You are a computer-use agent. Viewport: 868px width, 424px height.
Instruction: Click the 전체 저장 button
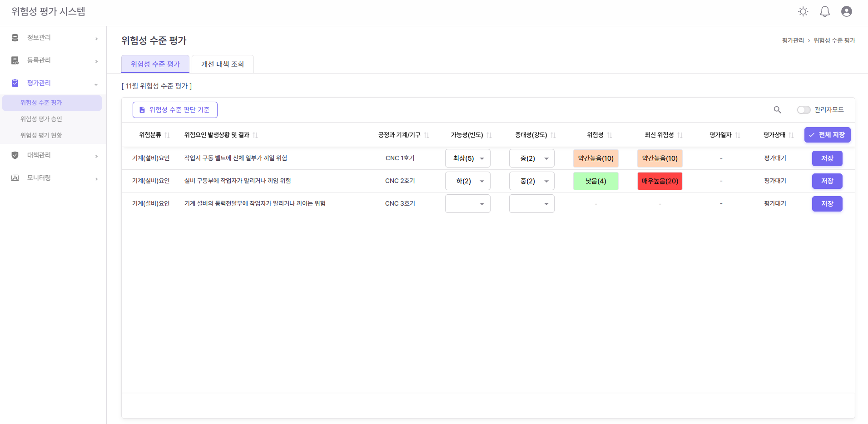pyautogui.click(x=827, y=135)
